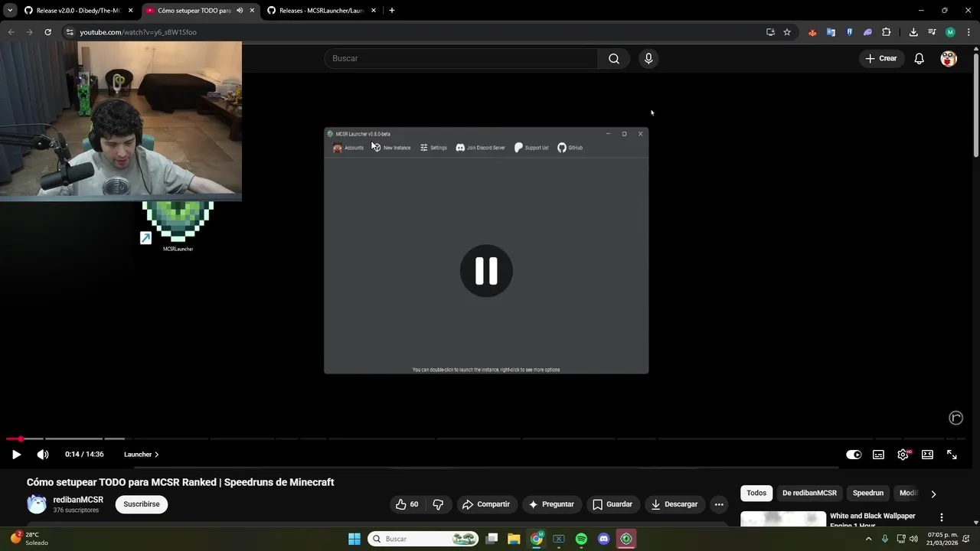
Task: Open YouTube notifications bell
Action: [x=920, y=58]
